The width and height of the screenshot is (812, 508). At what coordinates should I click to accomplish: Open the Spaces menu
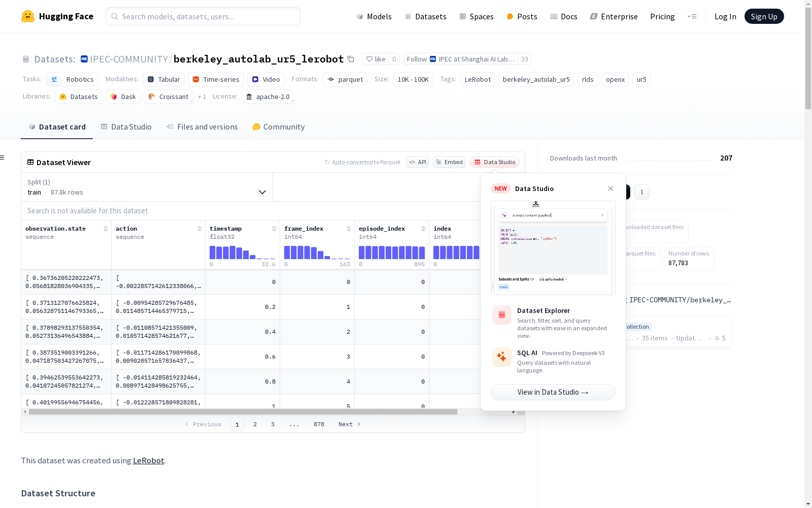(x=477, y=16)
